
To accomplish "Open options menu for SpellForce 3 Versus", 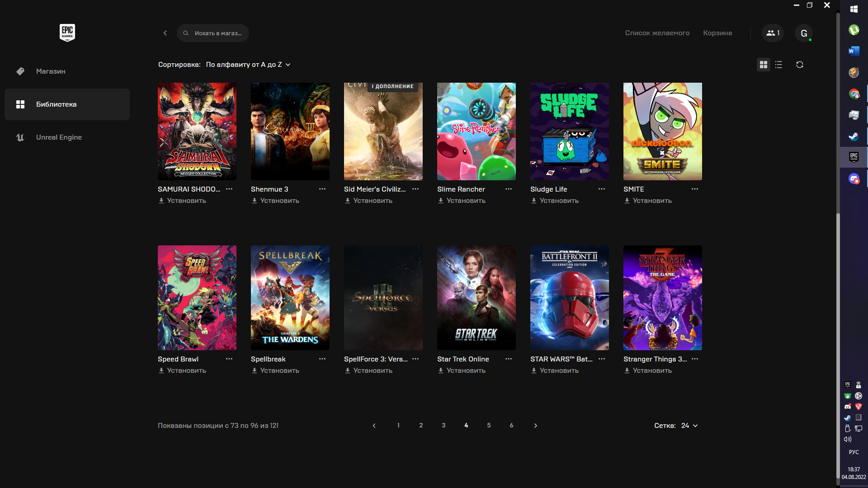I will click(x=415, y=359).
